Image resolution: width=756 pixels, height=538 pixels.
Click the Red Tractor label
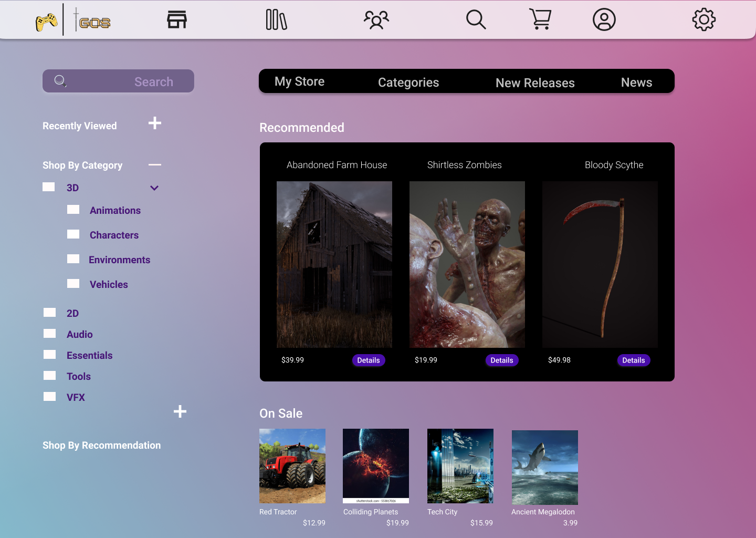tap(278, 512)
